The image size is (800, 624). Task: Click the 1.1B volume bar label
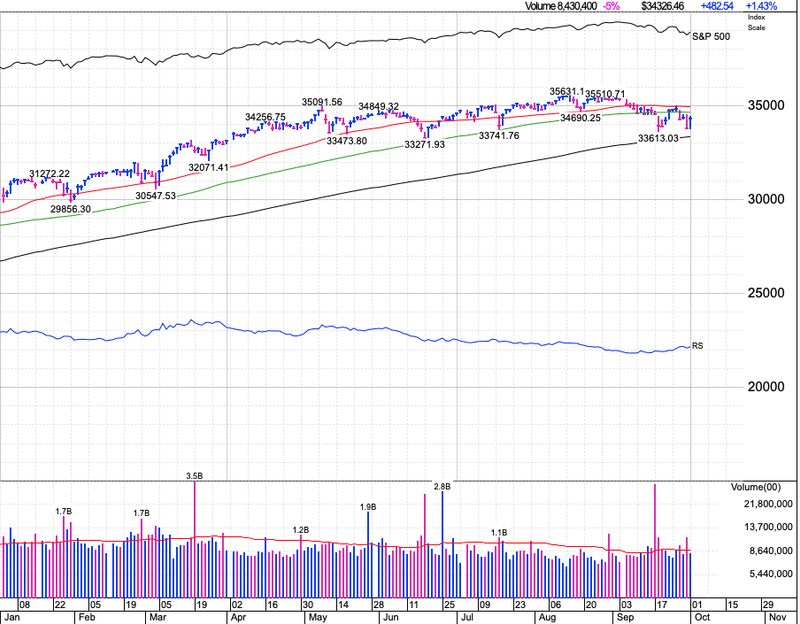point(499,533)
